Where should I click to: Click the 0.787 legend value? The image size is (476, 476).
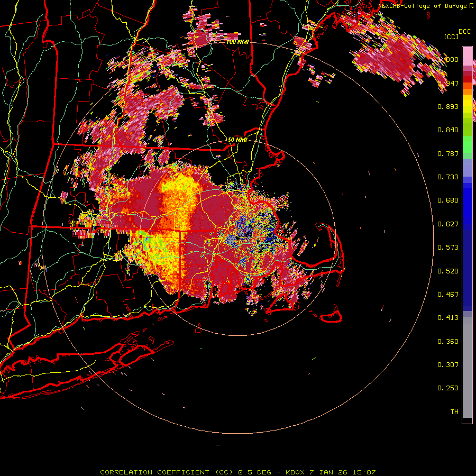click(x=448, y=153)
